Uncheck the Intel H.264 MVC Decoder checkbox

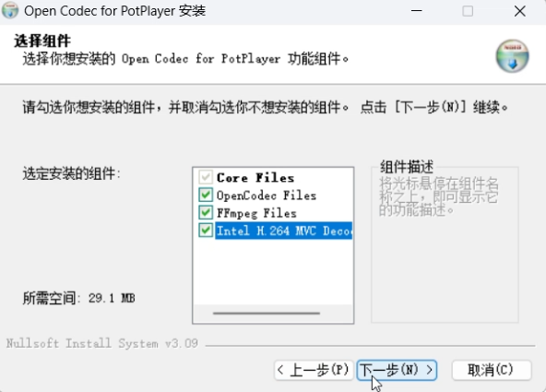point(206,231)
